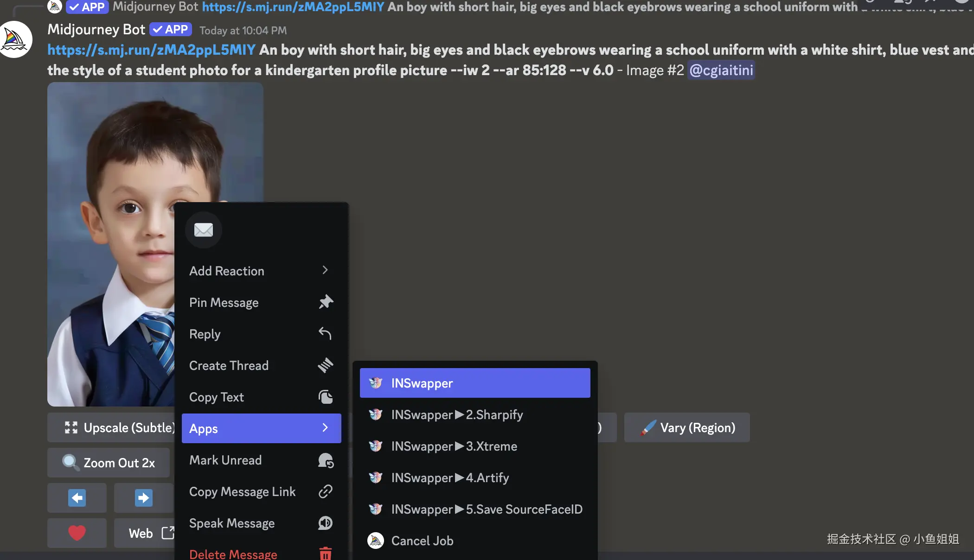Expand the Apps submenu arrow

click(x=325, y=428)
